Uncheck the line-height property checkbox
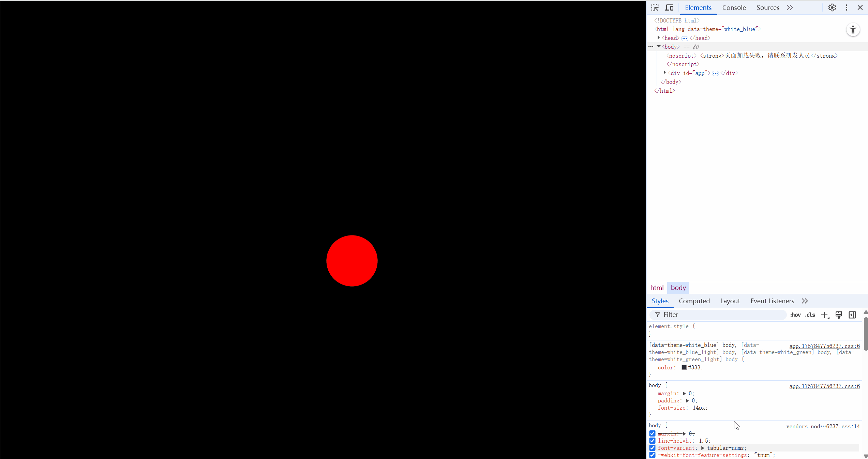The height and width of the screenshot is (459, 868). [652, 441]
